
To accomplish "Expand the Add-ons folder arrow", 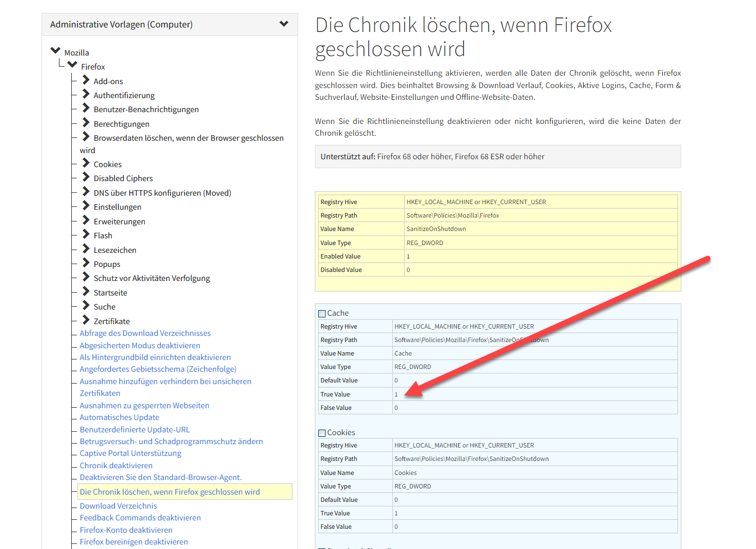I will point(86,80).
